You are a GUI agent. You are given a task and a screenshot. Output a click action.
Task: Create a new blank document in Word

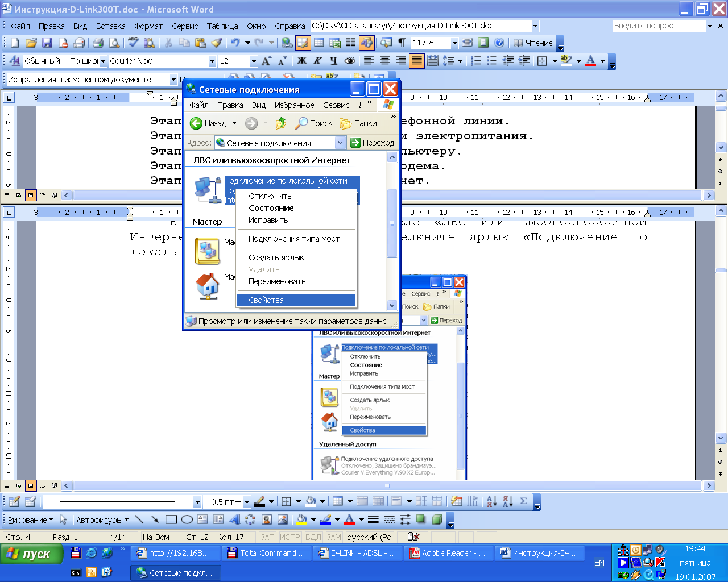click(x=15, y=43)
